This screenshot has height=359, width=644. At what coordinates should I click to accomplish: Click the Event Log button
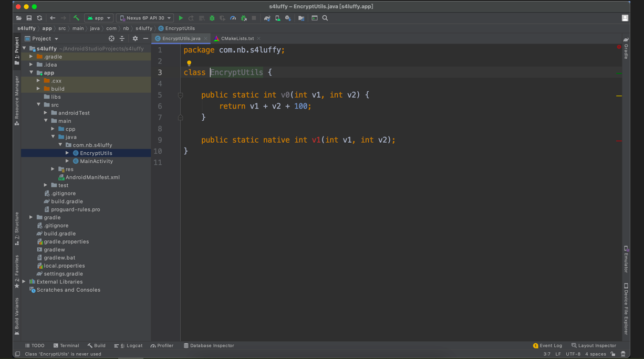coord(547,345)
